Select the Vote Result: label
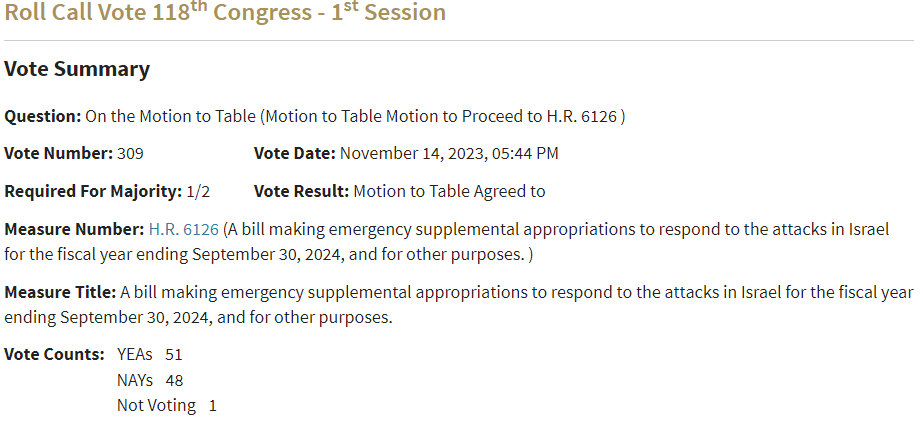Viewport: 923px width, 424px height. point(301,191)
